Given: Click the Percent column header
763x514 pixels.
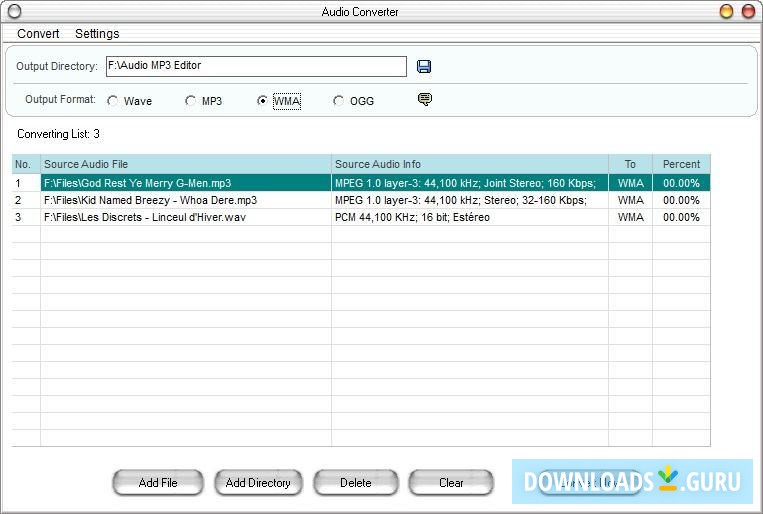Looking at the screenshot, I should pos(681,164).
